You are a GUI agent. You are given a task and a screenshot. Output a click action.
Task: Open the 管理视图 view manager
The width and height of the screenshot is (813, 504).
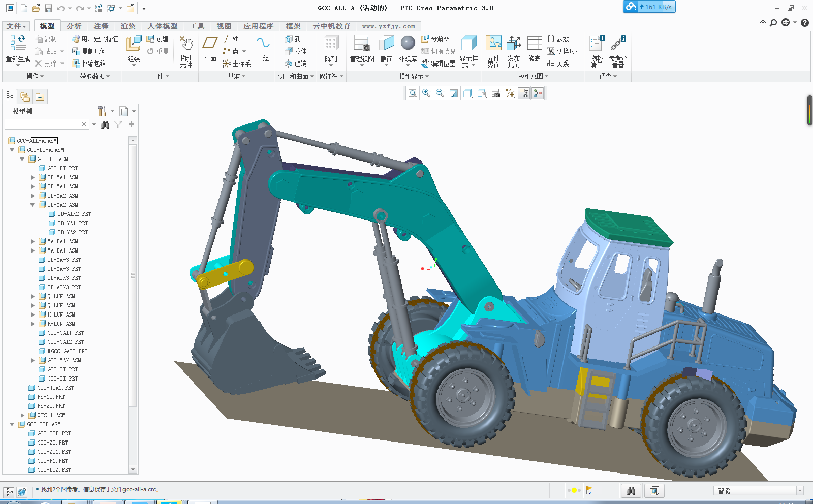[x=362, y=49]
